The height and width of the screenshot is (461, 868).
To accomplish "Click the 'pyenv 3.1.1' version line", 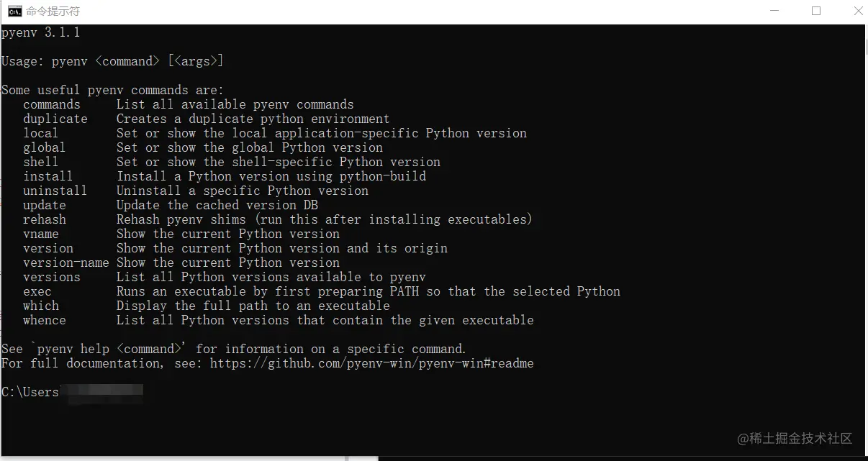I will point(41,33).
